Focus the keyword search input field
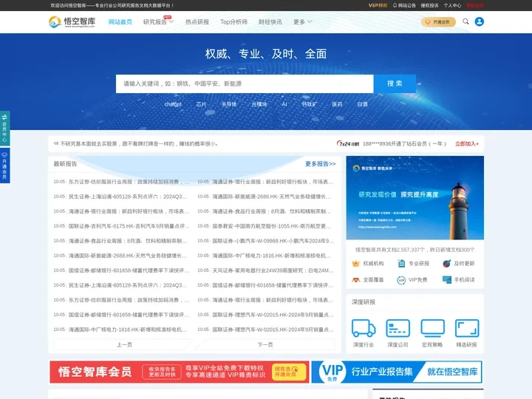Image resolution: width=532 pixels, height=399 pixels. pos(245,83)
